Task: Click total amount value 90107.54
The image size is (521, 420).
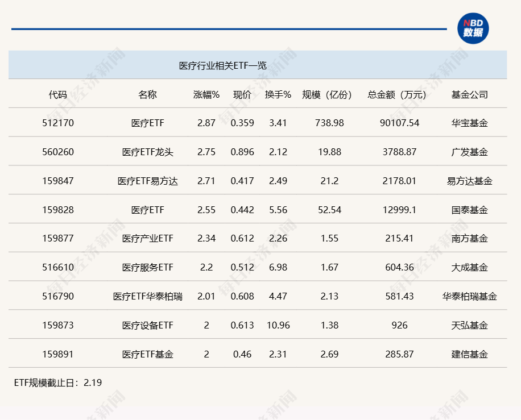Action: (x=399, y=123)
